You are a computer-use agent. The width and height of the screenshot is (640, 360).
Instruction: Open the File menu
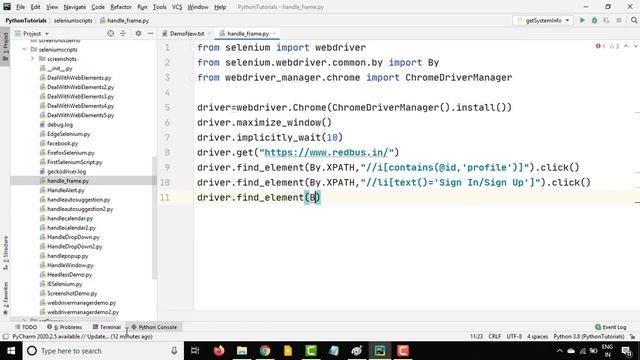click(x=20, y=7)
